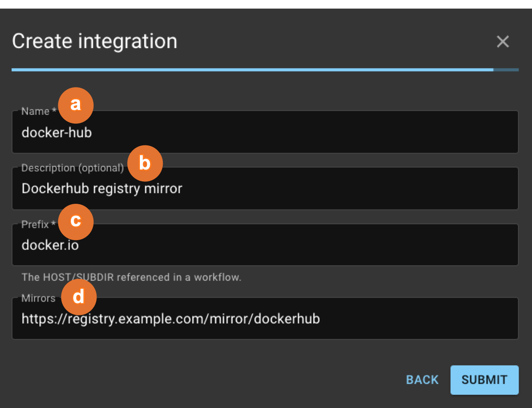
Task: Click the Mirrors field with registry URL
Action: click(x=265, y=318)
